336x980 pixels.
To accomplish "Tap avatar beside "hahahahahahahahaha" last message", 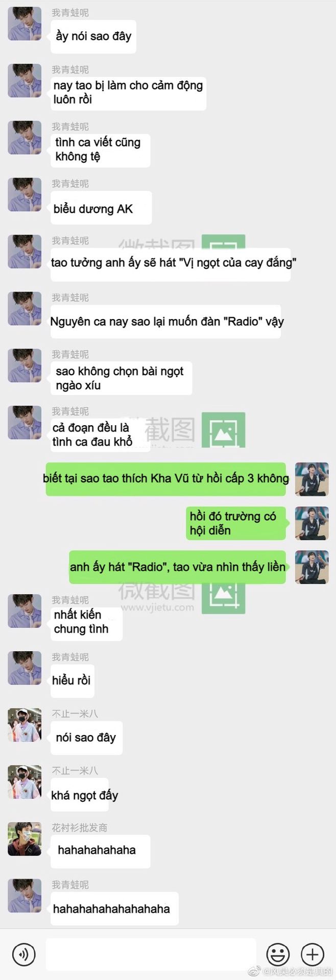I will tap(25, 895).
